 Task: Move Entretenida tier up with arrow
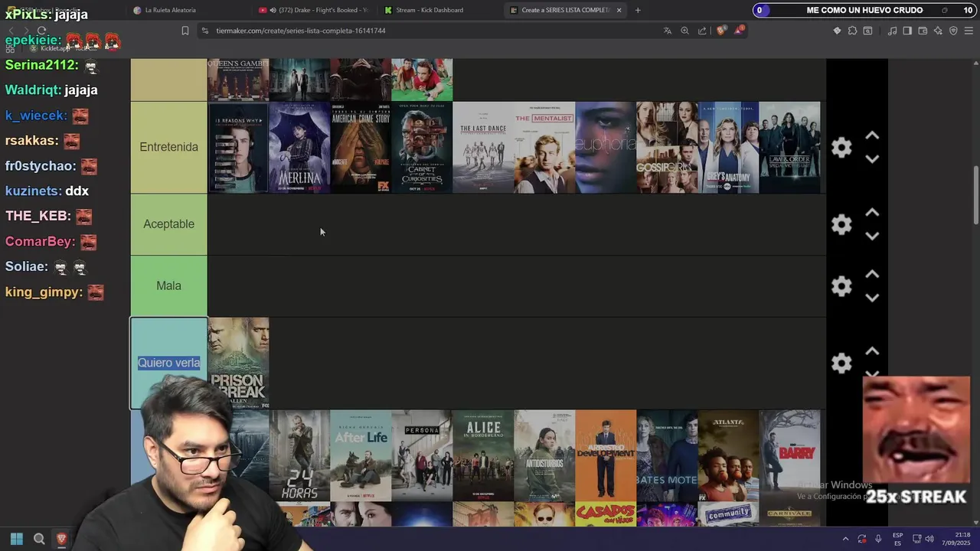point(872,135)
